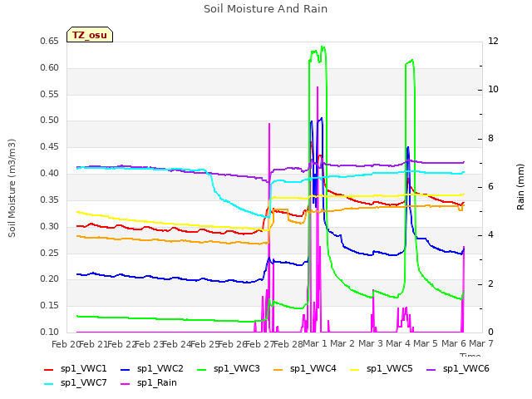Click the Mar 7 date tick label
Screen dimensions: 532x399
[481, 344]
